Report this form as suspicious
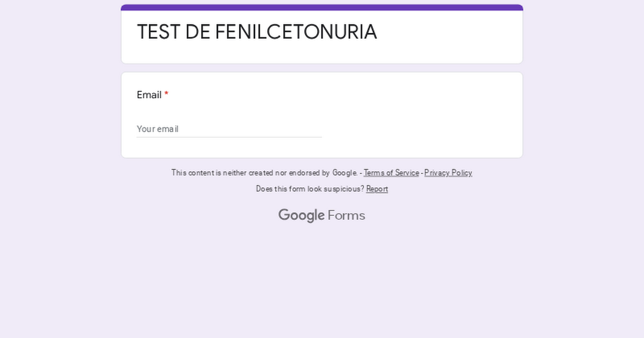The image size is (644, 338). coord(377,189)
